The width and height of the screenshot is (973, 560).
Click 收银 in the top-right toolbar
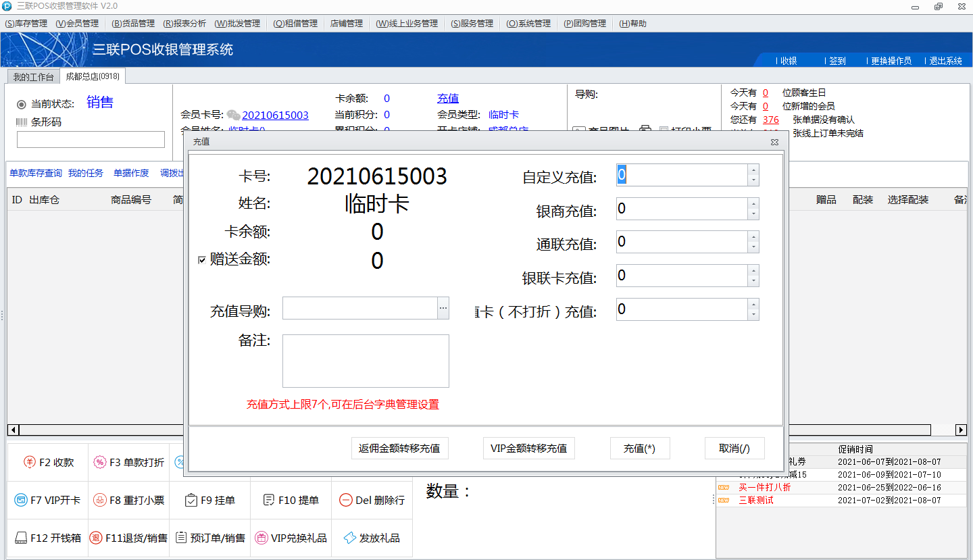coord(789,61)
